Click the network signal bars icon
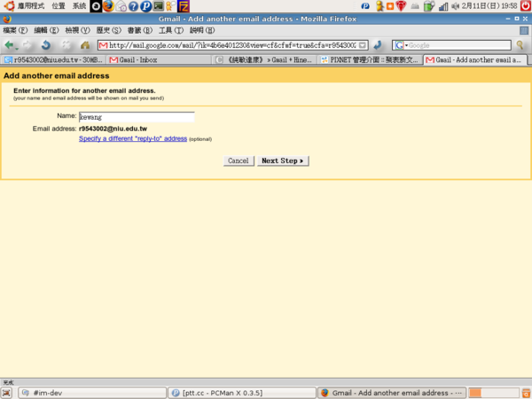Viewport: 532px width, 399px height. click(x=443, y=6)
